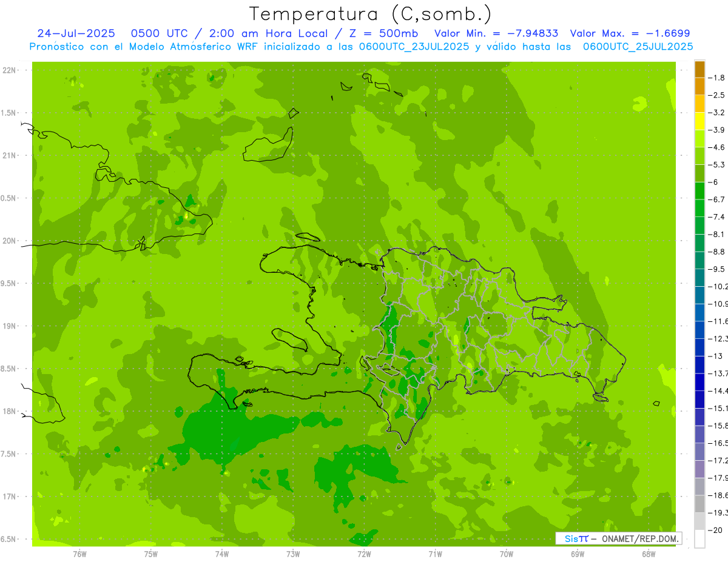Click the '-7.4' colorbar label
Viewport: 728px width, 562px height.
pos(717,217)
